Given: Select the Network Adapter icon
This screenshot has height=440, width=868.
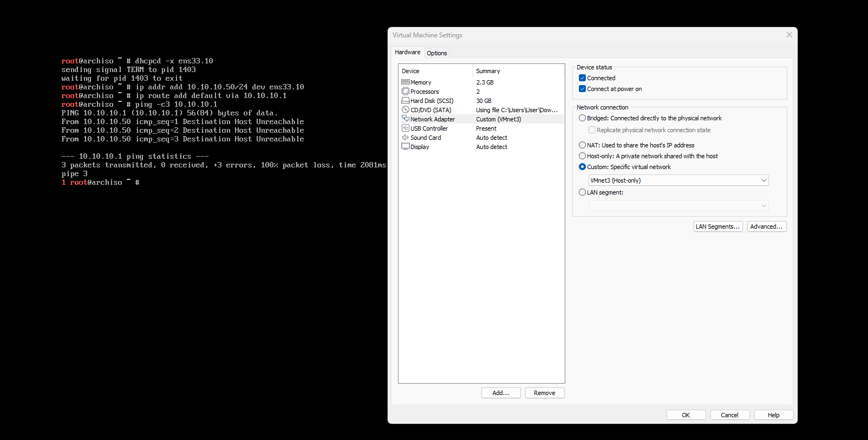Looking at the screenshot, I should (405, 119).
